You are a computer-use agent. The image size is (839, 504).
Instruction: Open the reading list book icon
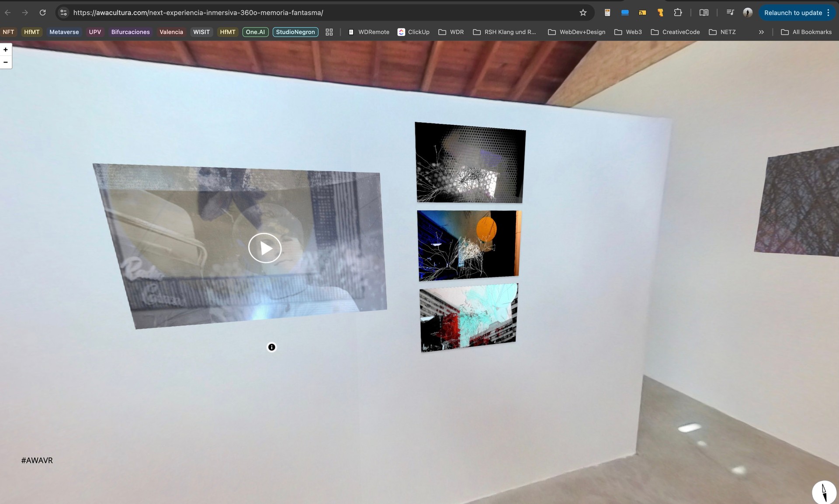tap(704, 13)
